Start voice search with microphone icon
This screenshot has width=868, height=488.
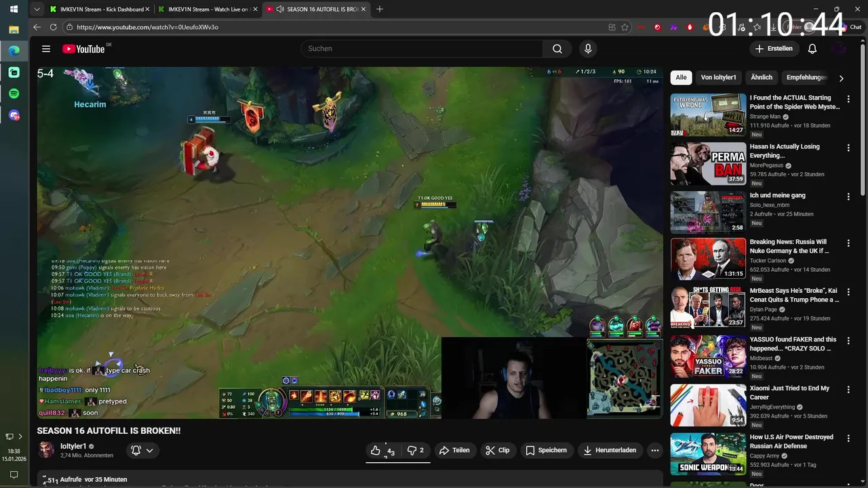pyautogui.click(x=588, y=49)
